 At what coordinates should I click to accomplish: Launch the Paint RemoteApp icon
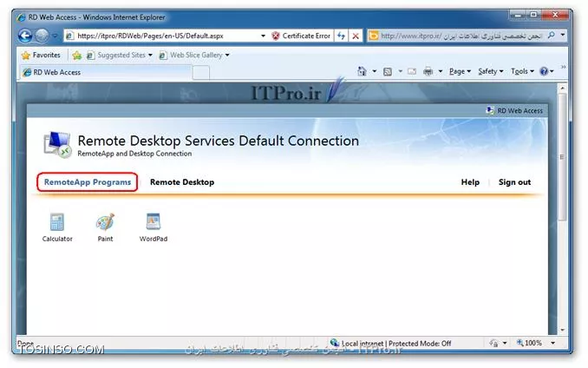pyautogui.click(x=105, y=227)
